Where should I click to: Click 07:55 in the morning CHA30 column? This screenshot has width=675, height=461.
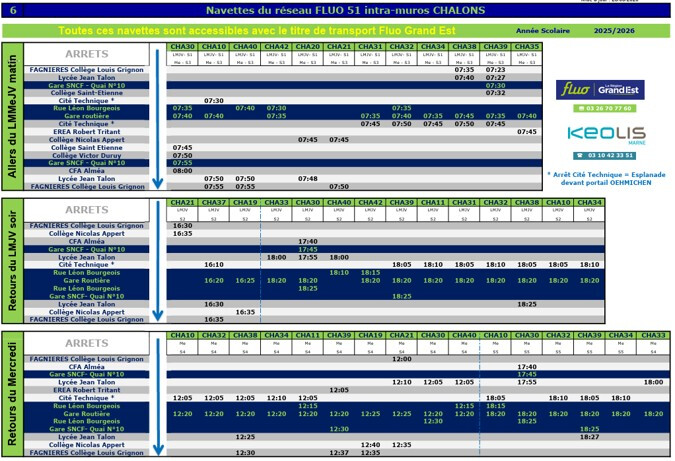point(182,163)
